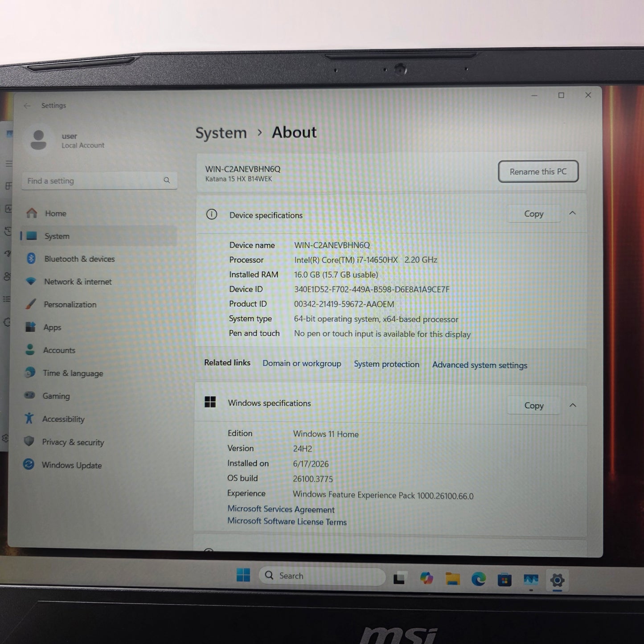Screen dimensions: 644x644
Task: Collapse the Device specifications section
Action: pyautogui.click(x=573, y=213)
